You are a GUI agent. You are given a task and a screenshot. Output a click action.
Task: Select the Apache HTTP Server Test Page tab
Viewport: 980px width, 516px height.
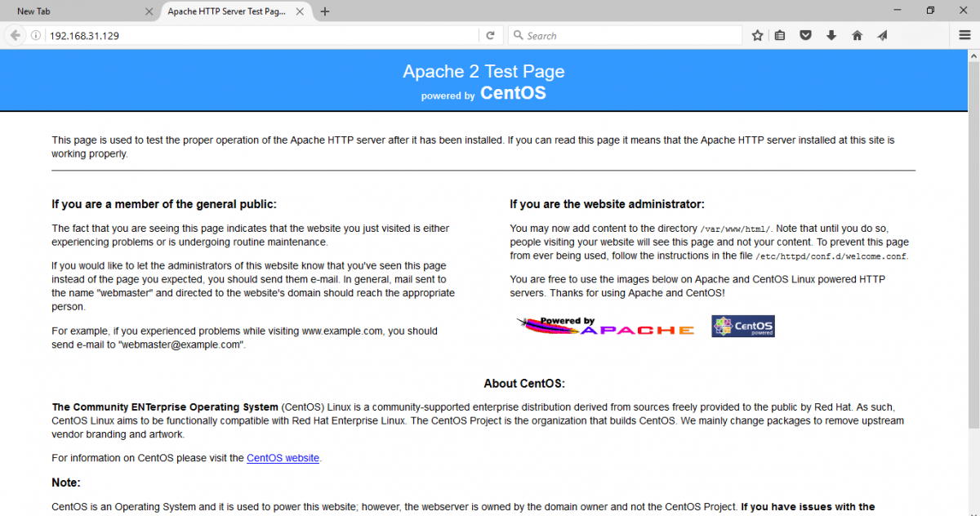click(x=235, y=11)
